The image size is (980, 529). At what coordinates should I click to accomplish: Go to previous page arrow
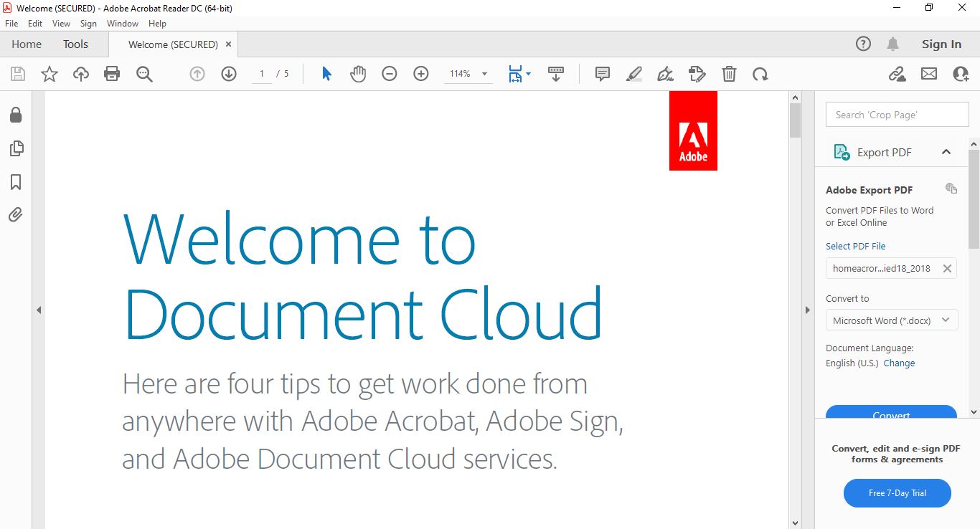click(197, 74)
